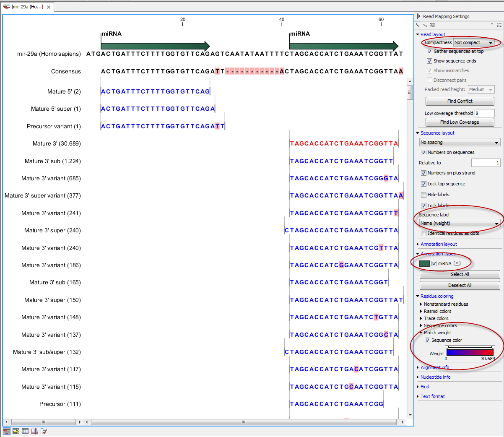Enable Hide labels option
The image size is (504, 437).
tap(423, 195)
